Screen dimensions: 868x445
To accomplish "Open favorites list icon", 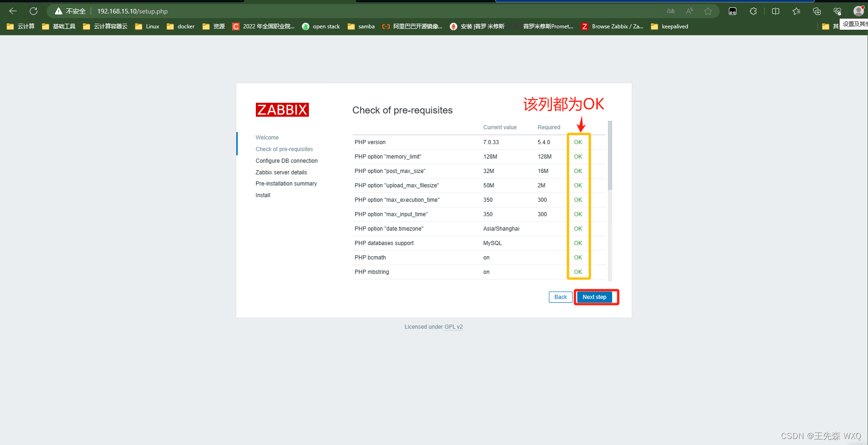I will [x=796, y=11].
